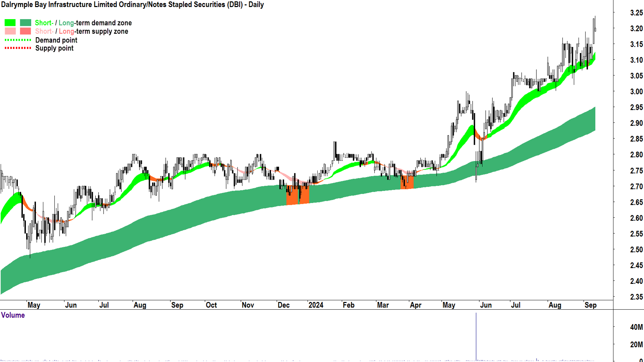Click the 2.35 price axis label

coord(636,297)
